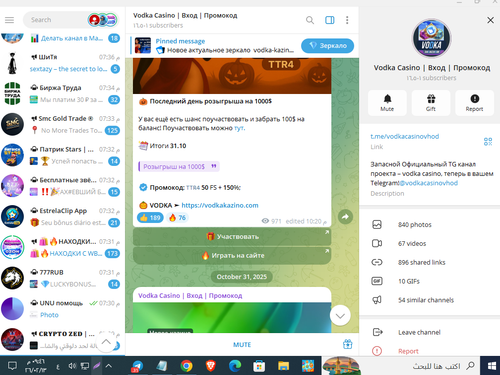Open the Vodka Casino profile picture

click(432, 38)
